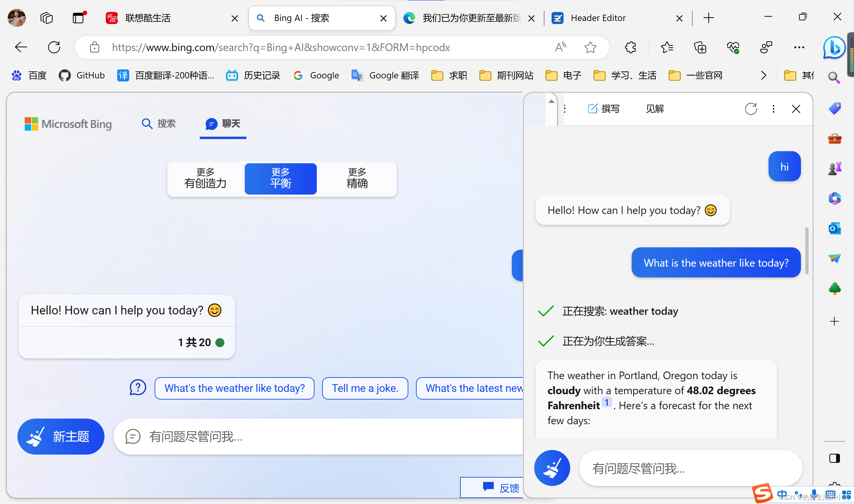The width and height of the screenshot is (854, 504).
Task: Click citation 1 in weather answer
Action: pyautogui.click(x=607, y=402)
